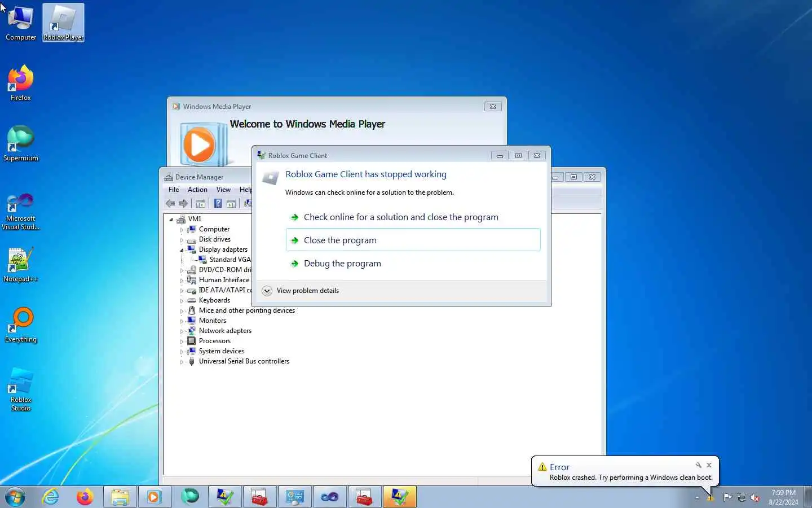Click the Action Center flag tray icon
Screen dimensions: 812x508
point(727,497)
